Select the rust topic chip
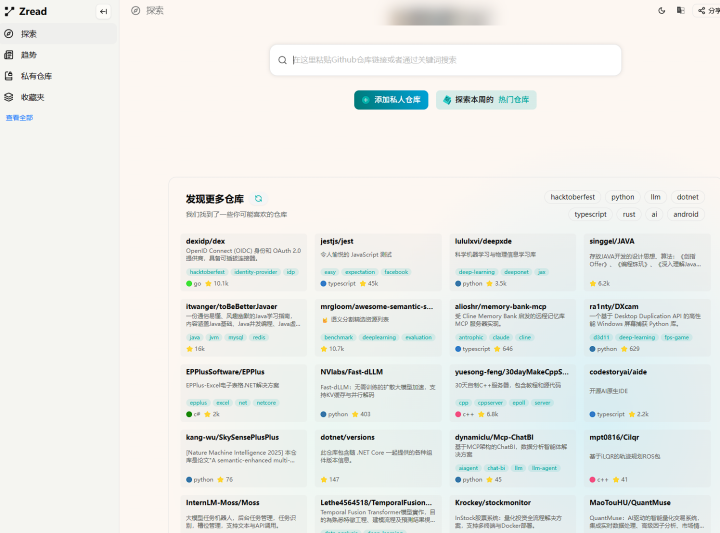The width and height of the screenshot is (720, 533). 629,214
